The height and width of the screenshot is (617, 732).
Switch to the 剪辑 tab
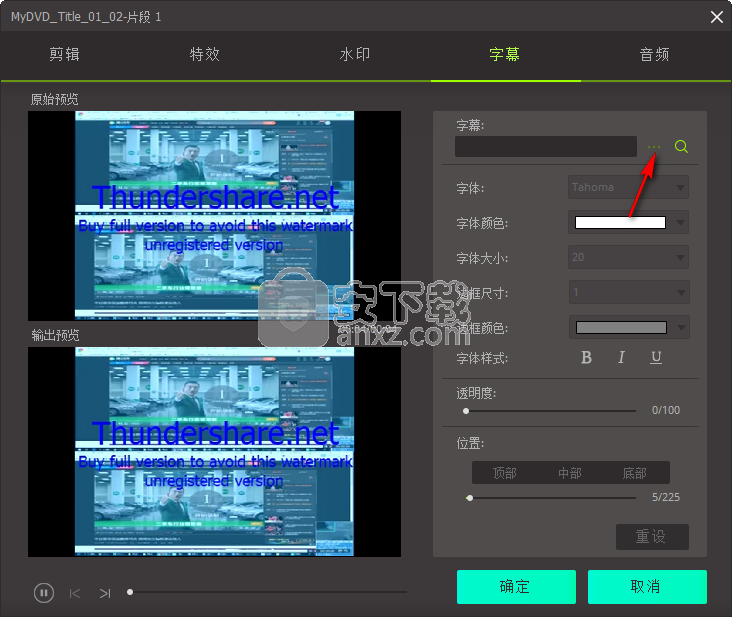64,55
